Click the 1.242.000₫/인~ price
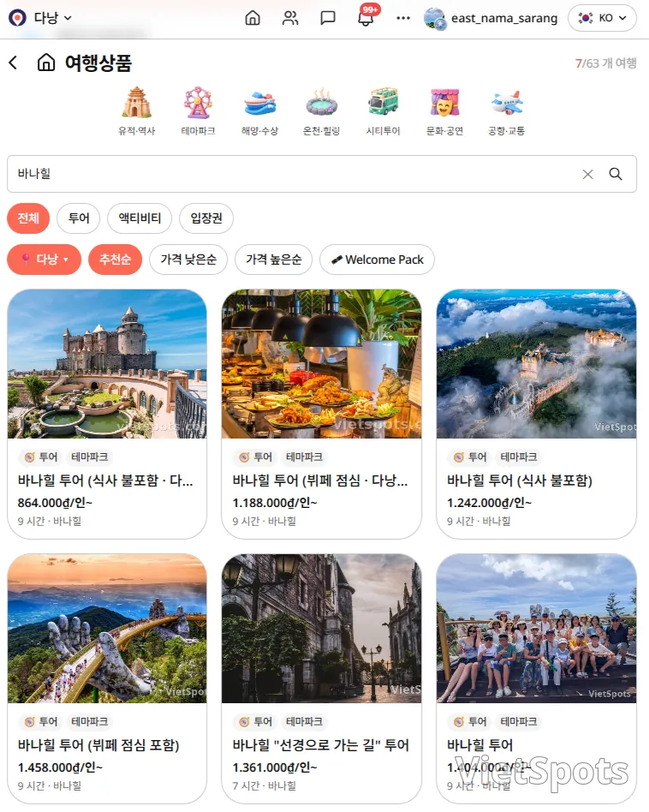Viewport: 649px width, 812px height. (490, 503)
